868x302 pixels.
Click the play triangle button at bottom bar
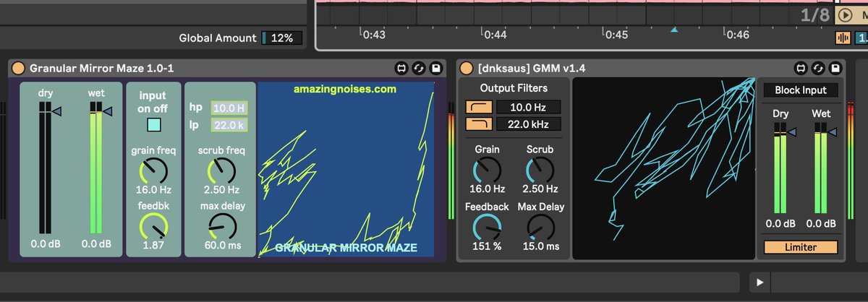759,282
